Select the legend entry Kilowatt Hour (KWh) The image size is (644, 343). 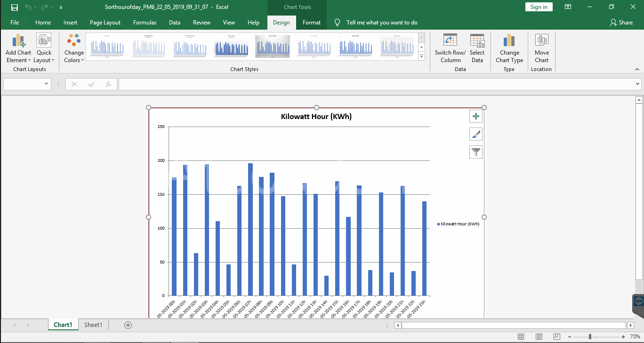pyautogui.click(x=458, y=224)
